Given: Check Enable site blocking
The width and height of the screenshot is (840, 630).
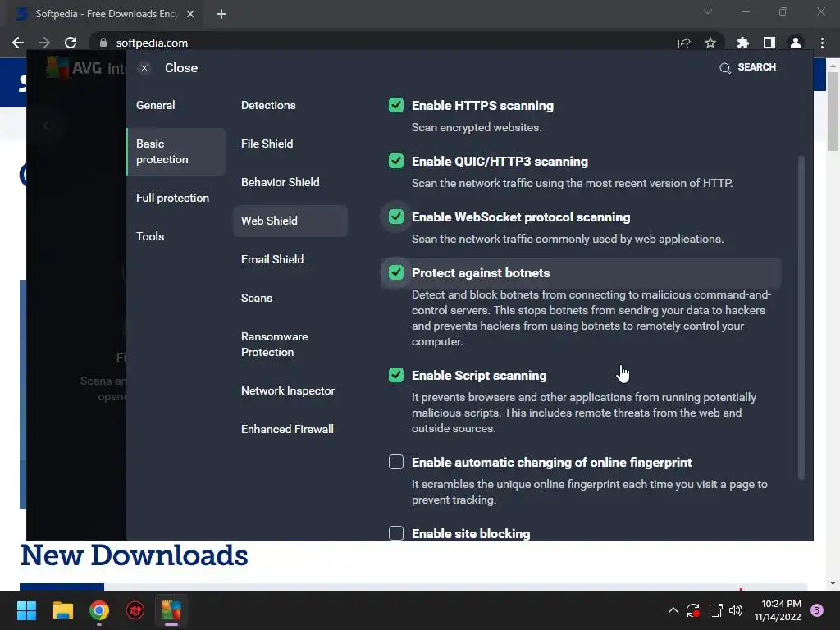Looking at the screenshot, I should click(396, 533).
